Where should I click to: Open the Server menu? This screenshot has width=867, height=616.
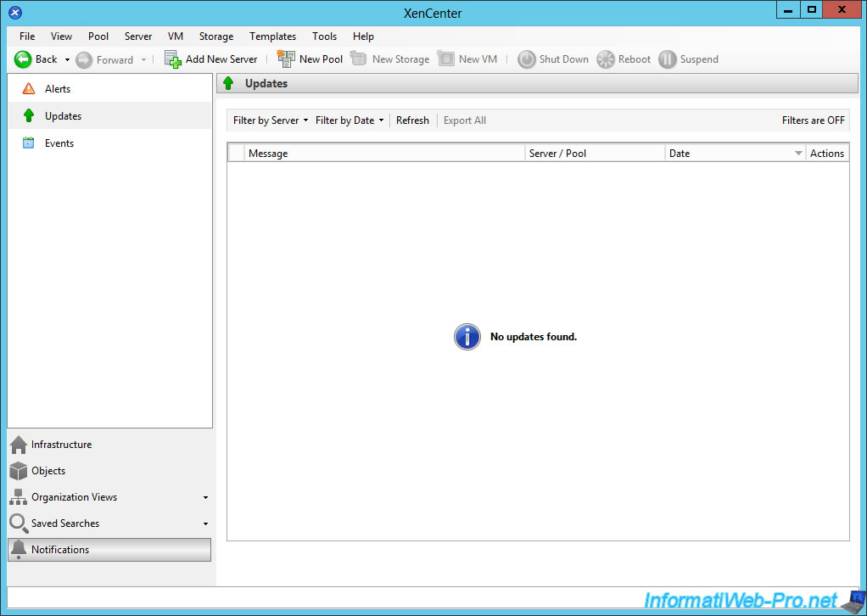138,36
